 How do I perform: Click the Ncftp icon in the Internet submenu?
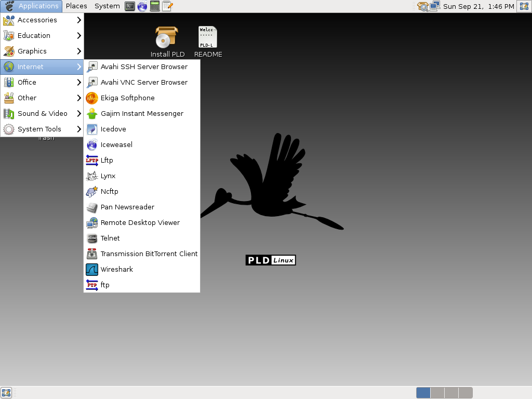(91, 191)
